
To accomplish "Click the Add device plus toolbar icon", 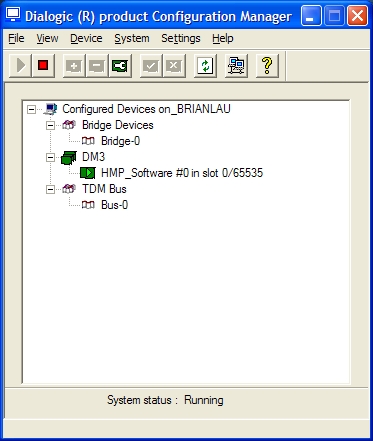I will (74, 65).
